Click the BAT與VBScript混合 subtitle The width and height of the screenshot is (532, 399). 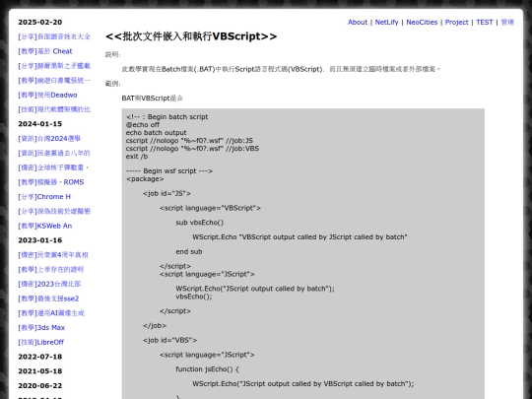coord(153,99)
